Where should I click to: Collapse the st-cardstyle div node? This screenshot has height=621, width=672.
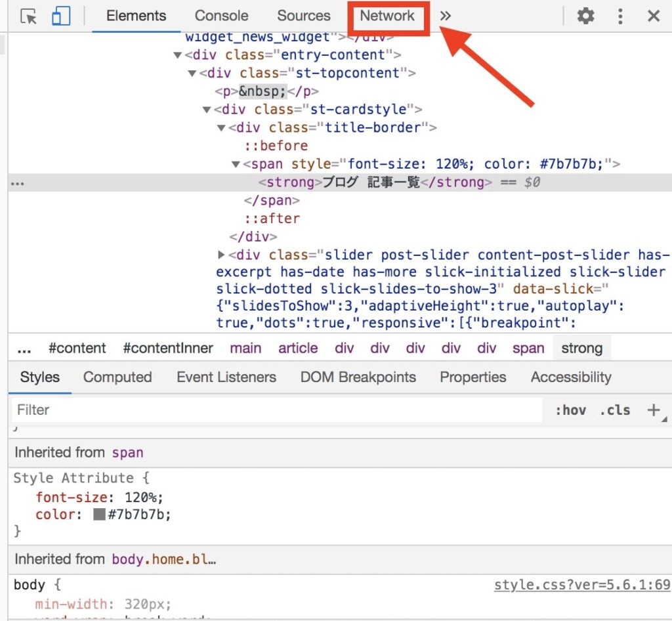coord(207,110)
